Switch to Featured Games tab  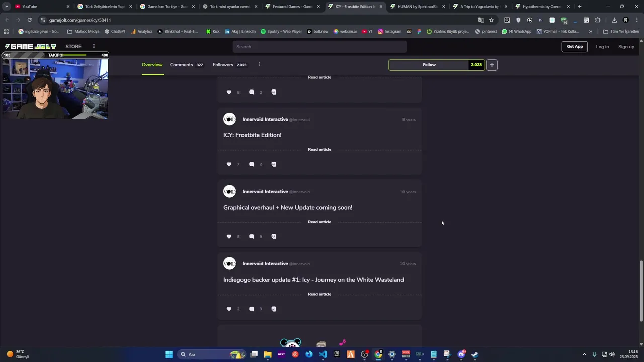click(x=292, y=7)
